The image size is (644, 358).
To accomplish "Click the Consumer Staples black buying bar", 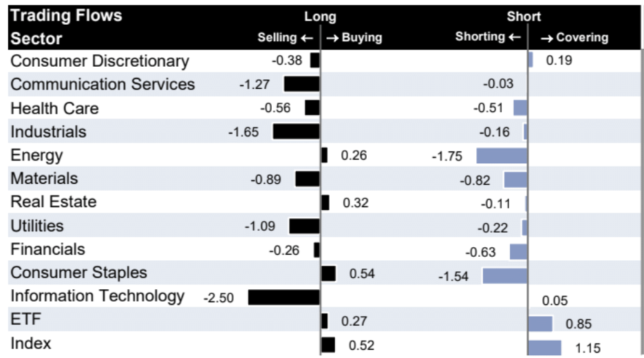I will tap(329, 273).
